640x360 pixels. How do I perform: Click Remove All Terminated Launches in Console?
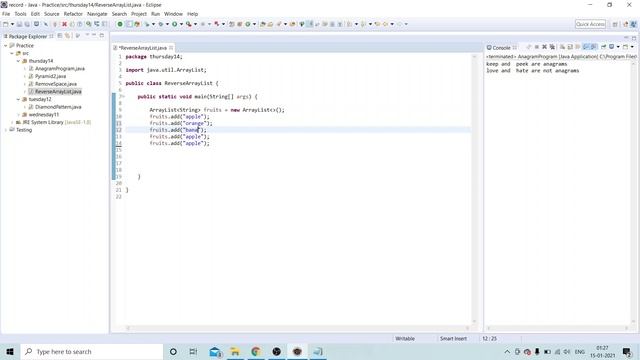pos(552,47)
